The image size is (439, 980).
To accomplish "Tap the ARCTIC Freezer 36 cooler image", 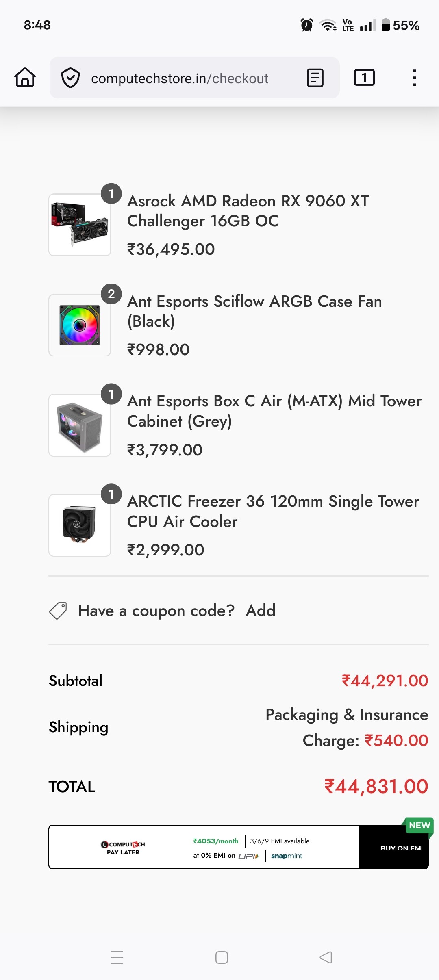I will 80,525.
